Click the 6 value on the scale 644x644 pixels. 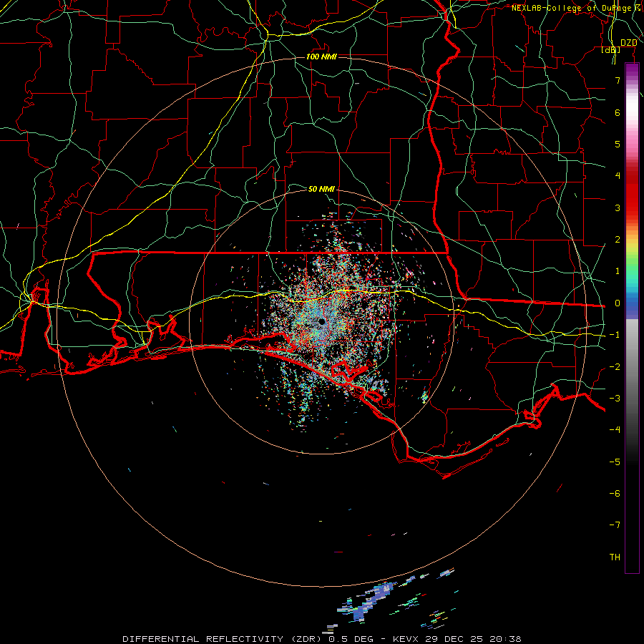[618, 112]
